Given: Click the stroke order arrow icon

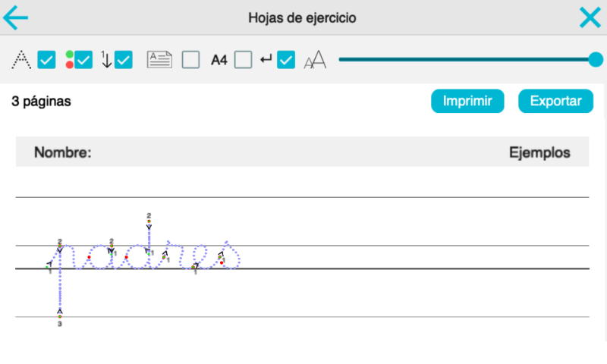Looking at the screenshot, I should (x=106, y=60).
